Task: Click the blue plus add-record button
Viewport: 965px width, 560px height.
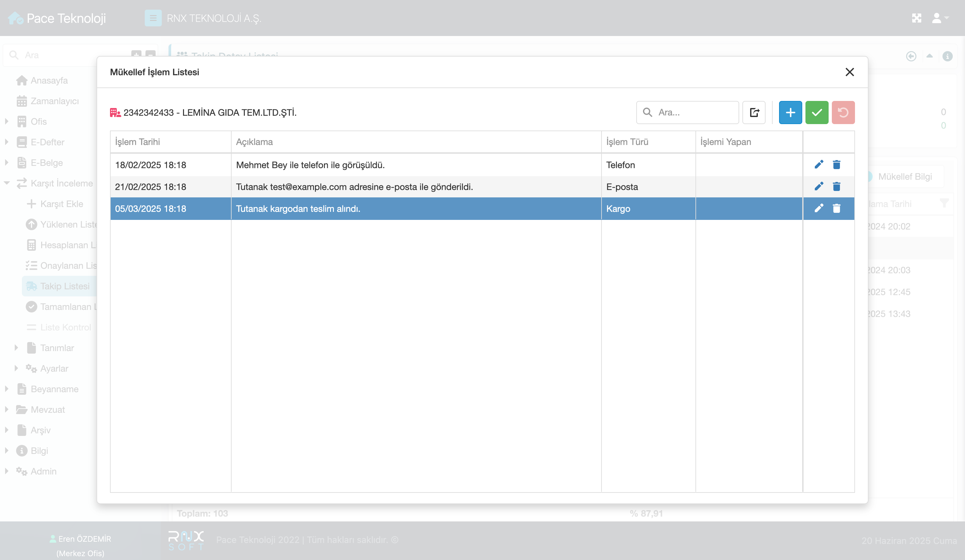Action: 790,112
